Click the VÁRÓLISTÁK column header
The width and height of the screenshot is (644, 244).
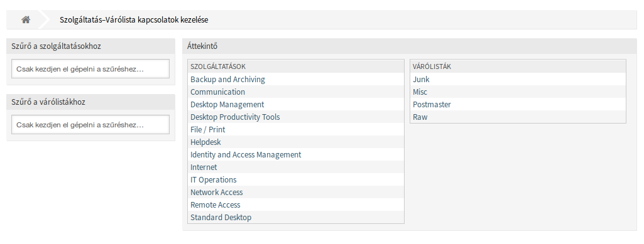pos(518,66)
